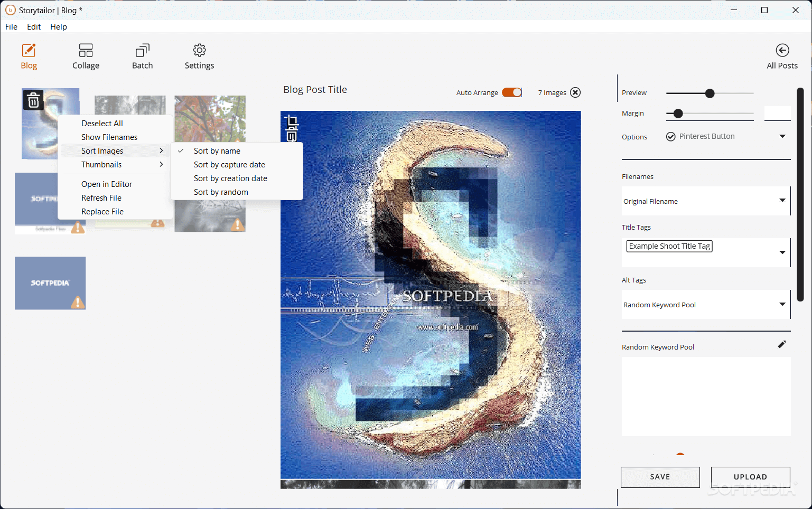Click the Filenames section label
812x509 pixels.
click(x=638, y=177)
